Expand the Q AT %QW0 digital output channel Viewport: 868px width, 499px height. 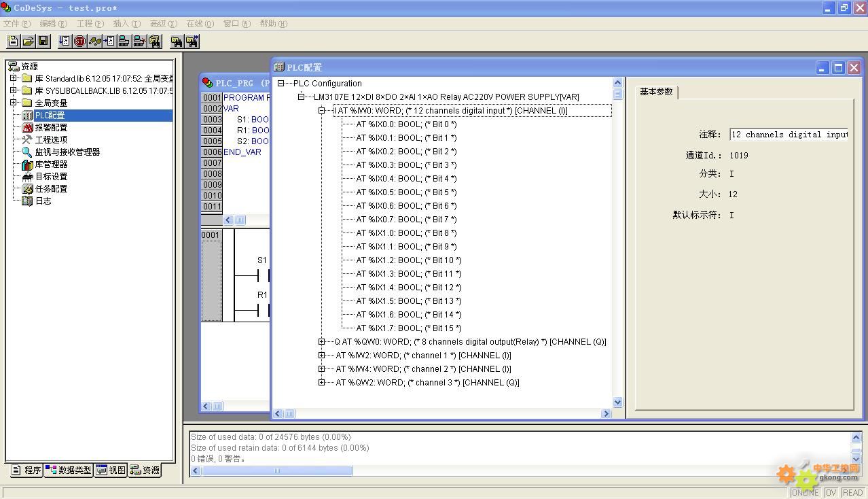click(321, 341)
